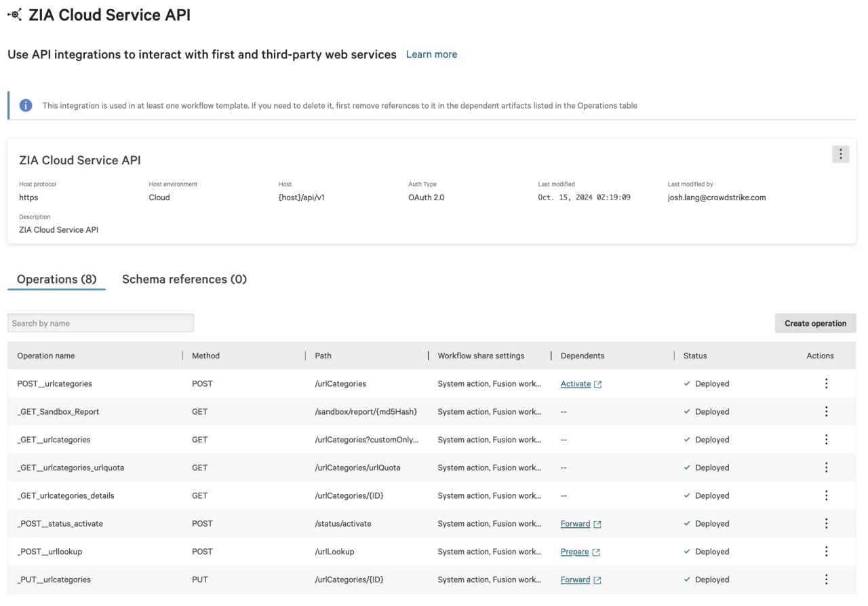Open Forward link in _POST__status_activate row
The height and width of the screenshot is (606, 868).
(575, 524)
